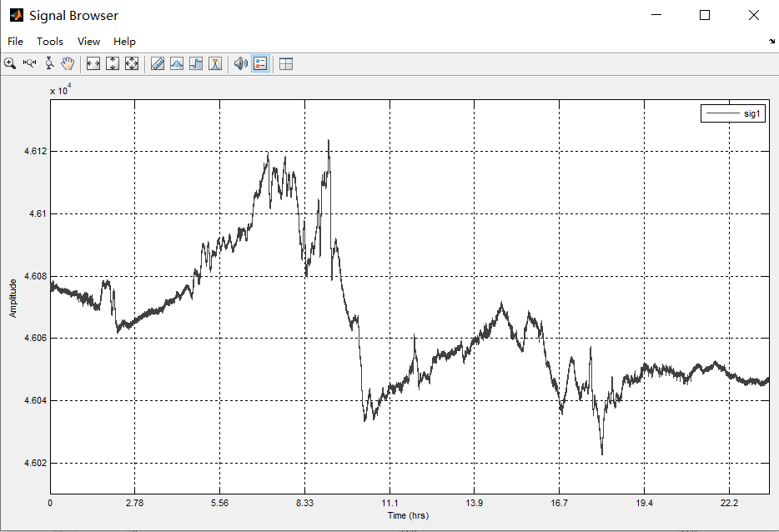Click the fit-to-height vertical arrows icon
Viewport: 779px width, 532px height.
click(113, 63)
